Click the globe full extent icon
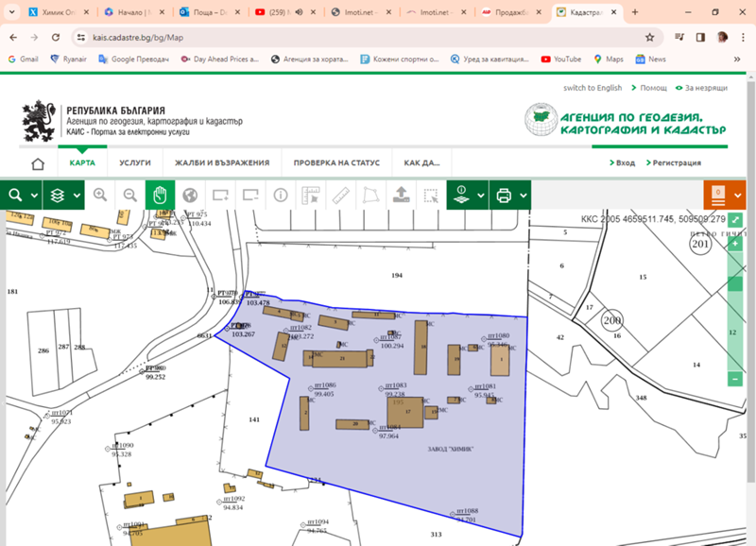The width and height of the screenshot is (756, 546). pyautogui.click(x=192, y=196)
